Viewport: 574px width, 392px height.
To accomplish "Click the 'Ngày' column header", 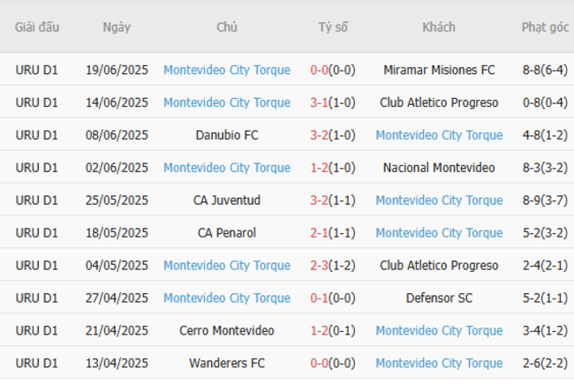I will coord(117,26).
